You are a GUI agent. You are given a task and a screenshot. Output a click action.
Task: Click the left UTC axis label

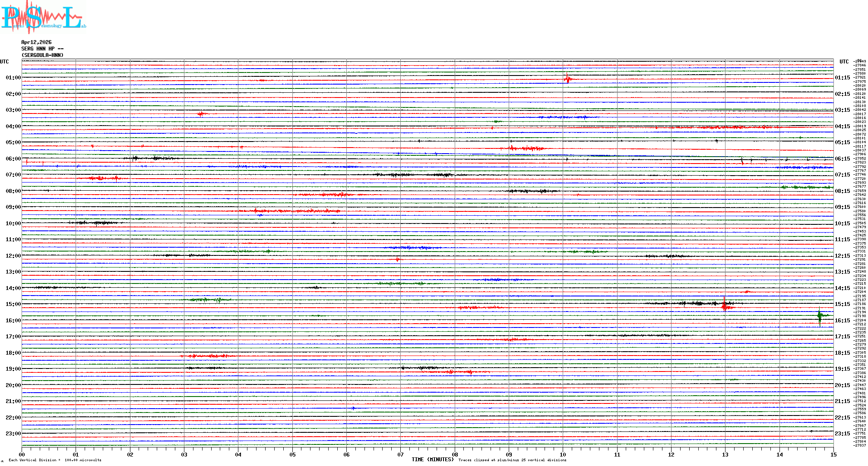(4, 62)
